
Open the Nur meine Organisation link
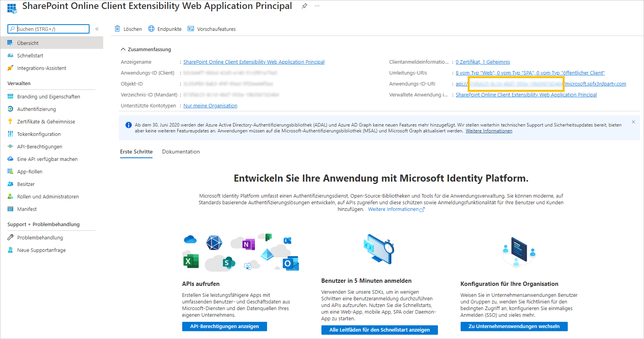click(x=210, y=106)
